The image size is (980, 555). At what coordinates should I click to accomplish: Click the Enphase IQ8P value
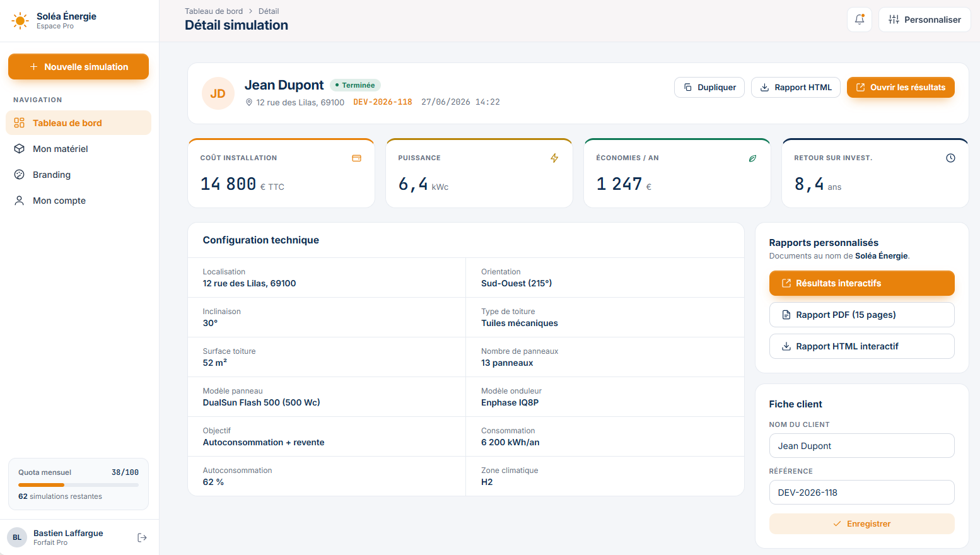(510, 402)
